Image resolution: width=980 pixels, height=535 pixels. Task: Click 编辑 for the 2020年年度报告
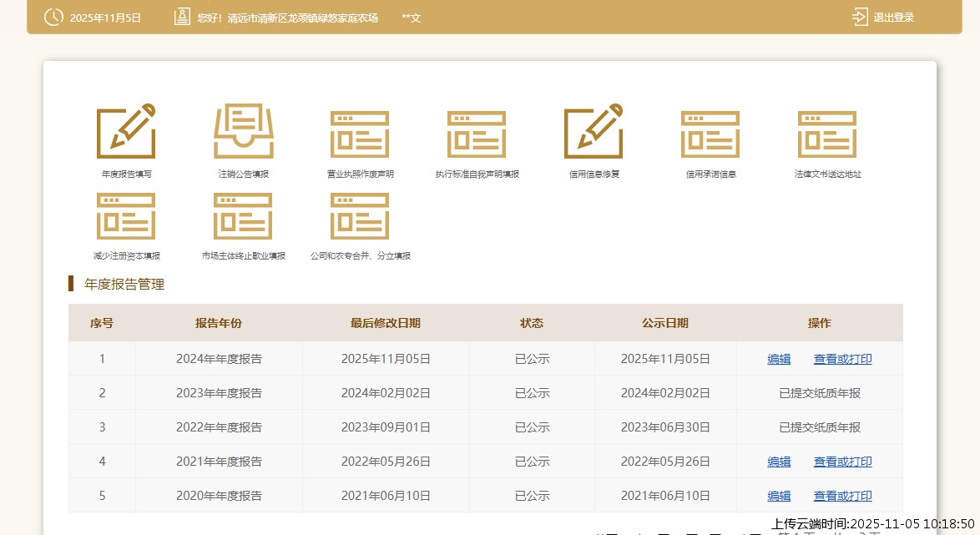click(x=779, y=496)
